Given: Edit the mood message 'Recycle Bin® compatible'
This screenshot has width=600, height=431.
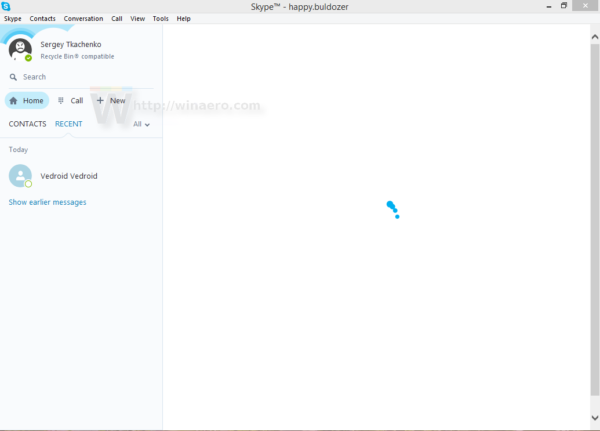Looking at the screenshot, I should tap(77, 57).
